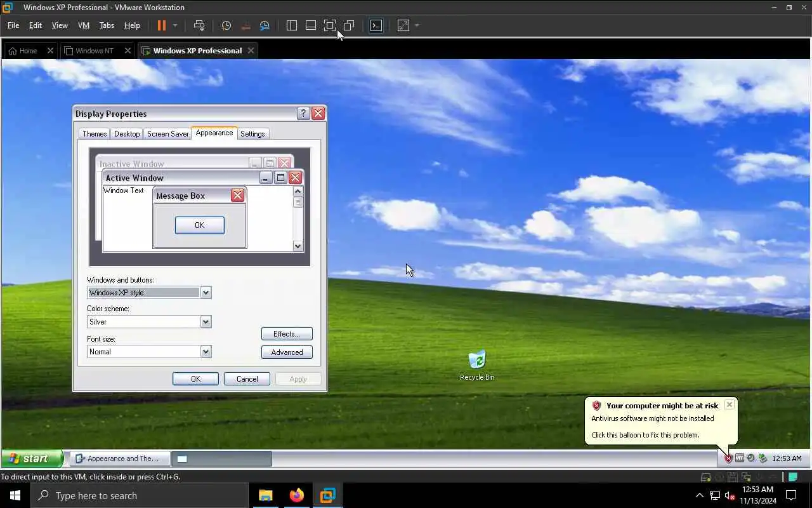Confirm Display Properties with OK

195,379
